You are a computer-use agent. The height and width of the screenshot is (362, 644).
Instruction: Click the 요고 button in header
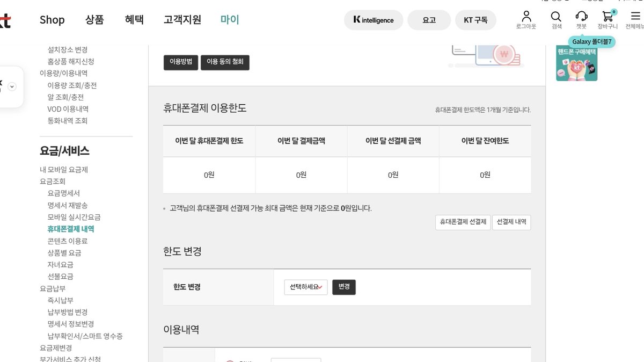(x=429, y=19)
